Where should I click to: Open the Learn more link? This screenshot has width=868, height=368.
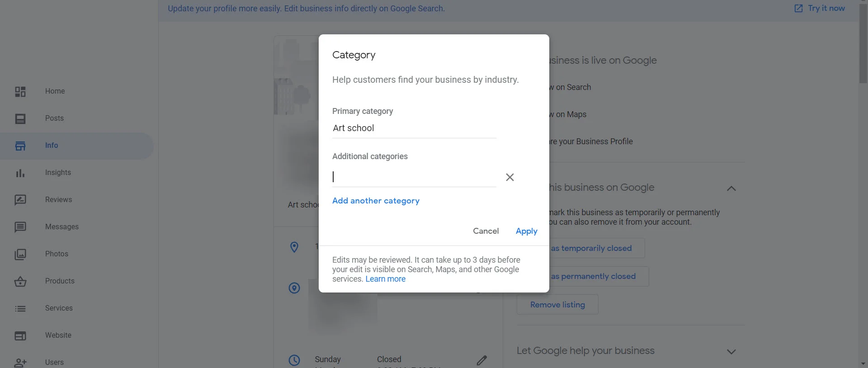click(385, 279)
